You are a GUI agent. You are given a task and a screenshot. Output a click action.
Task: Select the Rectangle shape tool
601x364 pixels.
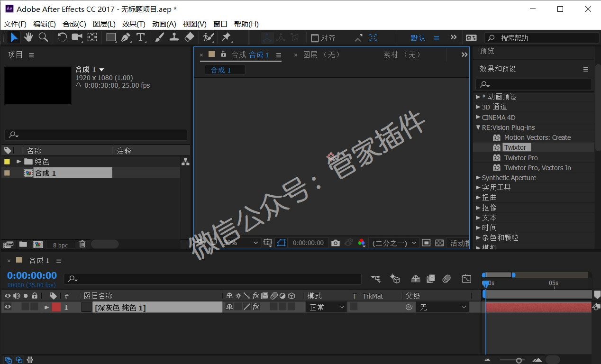[111, 37]
